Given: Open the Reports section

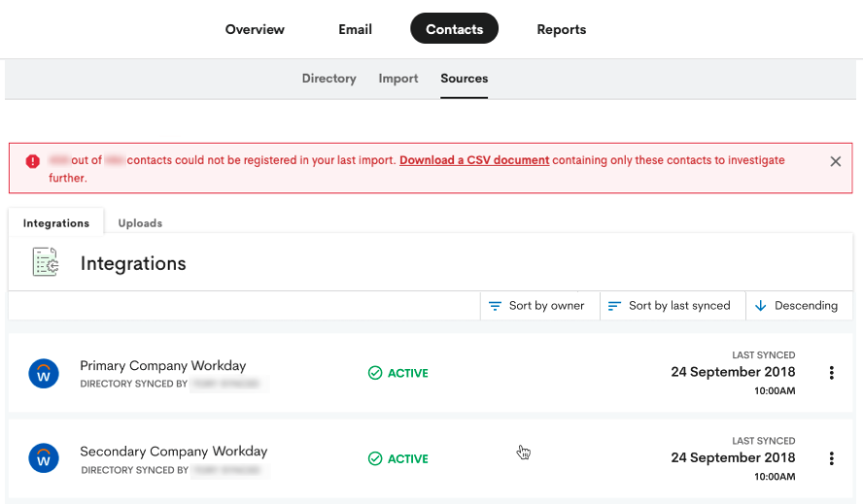Looking at the screenshot, I should 562,29.
